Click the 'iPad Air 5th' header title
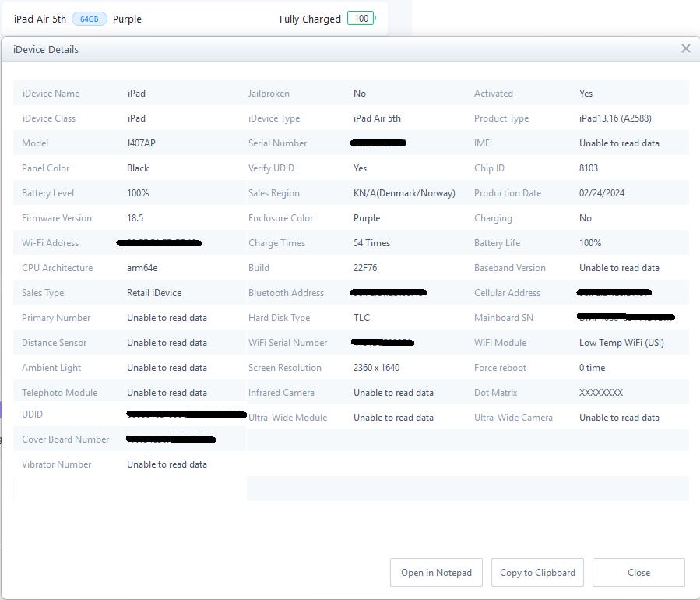 [x=40, y=19]
